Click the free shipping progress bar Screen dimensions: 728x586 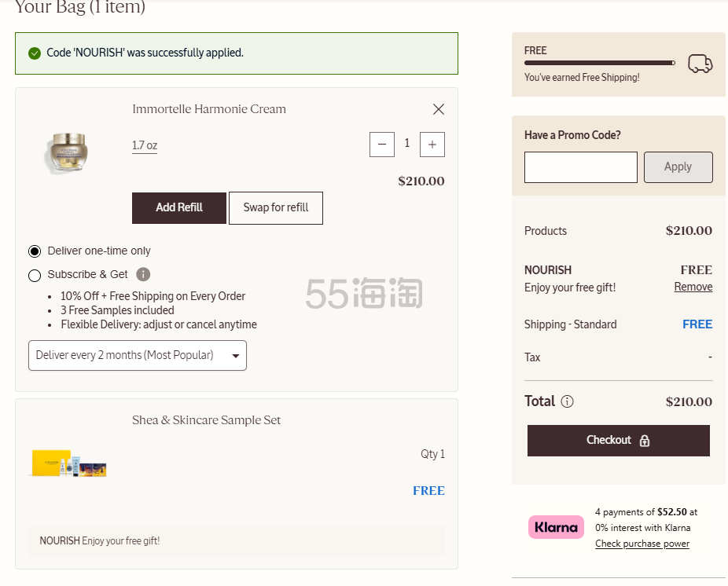tap(599, 63)
